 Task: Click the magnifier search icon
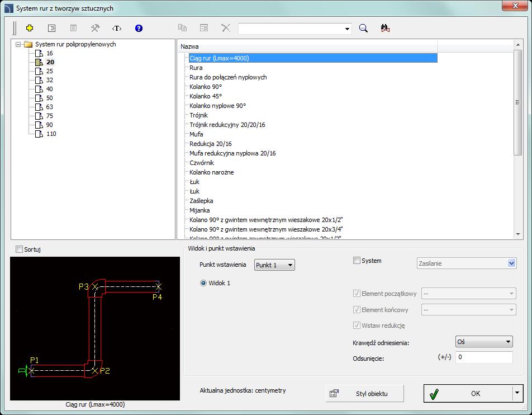click(363, 28)
